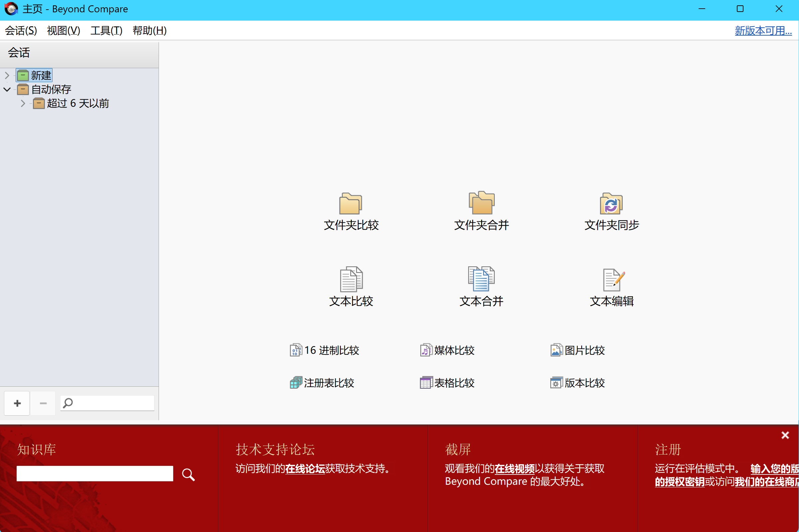
Task: Open the 会话(S) menu
Action: click(x=21, y=31)
